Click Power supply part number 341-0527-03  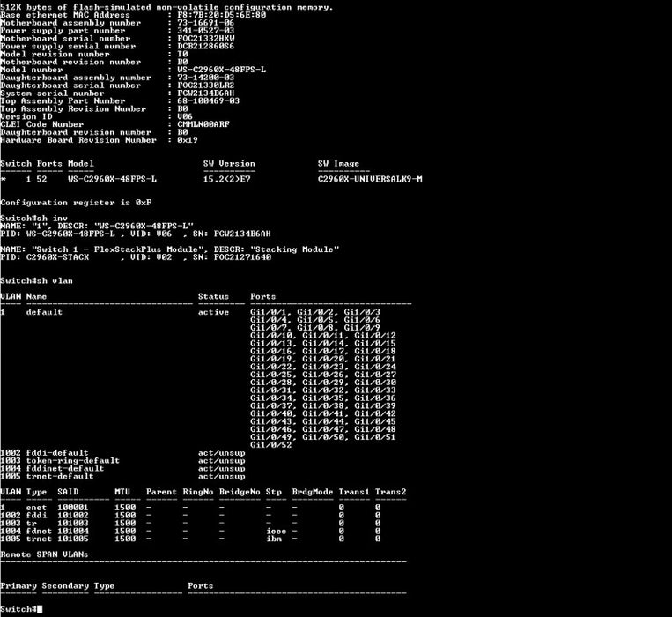coord(206,31)
